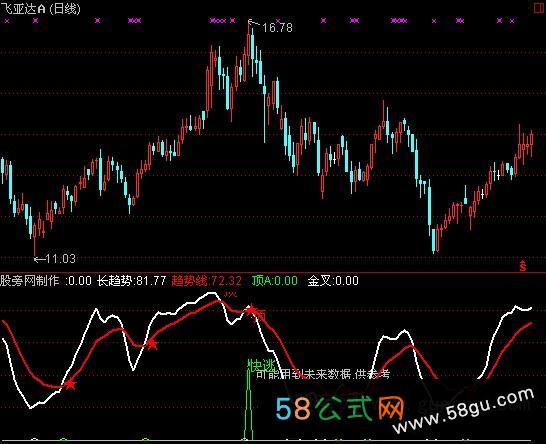The width and height of the screenshot is (546, 444).
Task: Select the green 顶A:0.00 indicator label
Action: pos(274,281)
